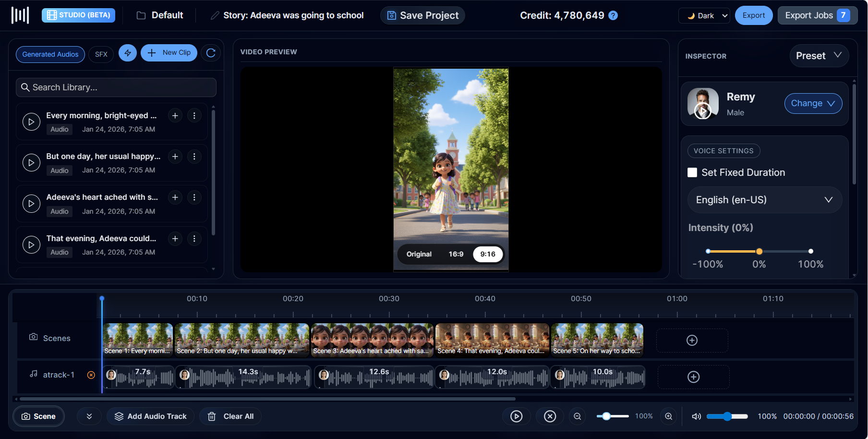
Task: Delete the atrack-1 audio track
Action: [x=91, y=375]
